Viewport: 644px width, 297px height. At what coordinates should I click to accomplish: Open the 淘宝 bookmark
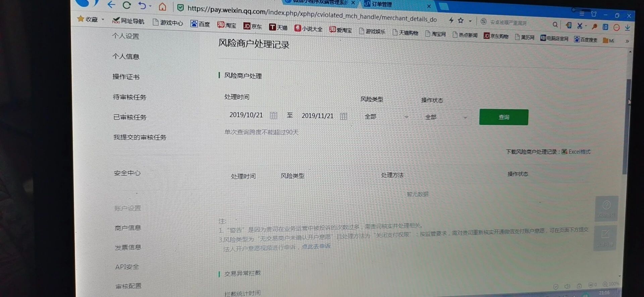[x=227, y=25]
